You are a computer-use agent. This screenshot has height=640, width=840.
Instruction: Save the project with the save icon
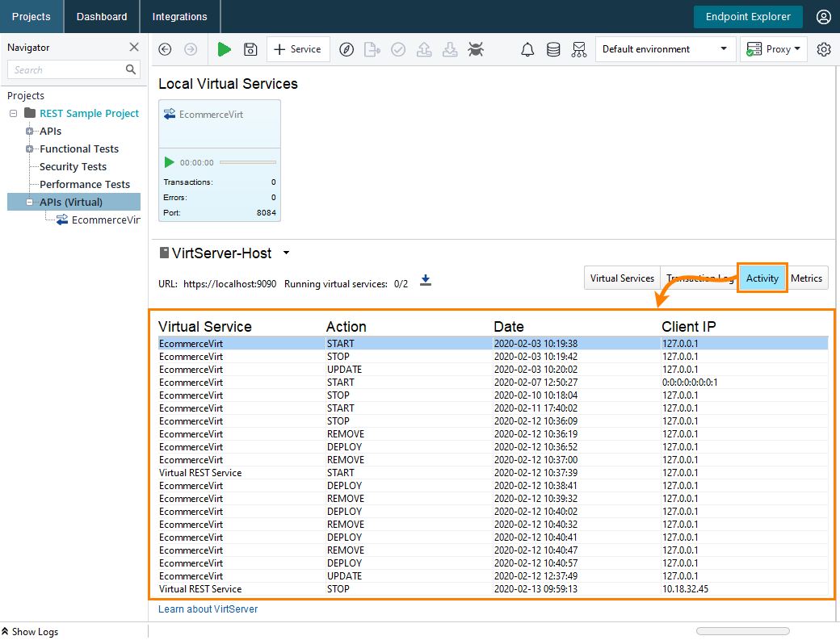coord(250,49)
